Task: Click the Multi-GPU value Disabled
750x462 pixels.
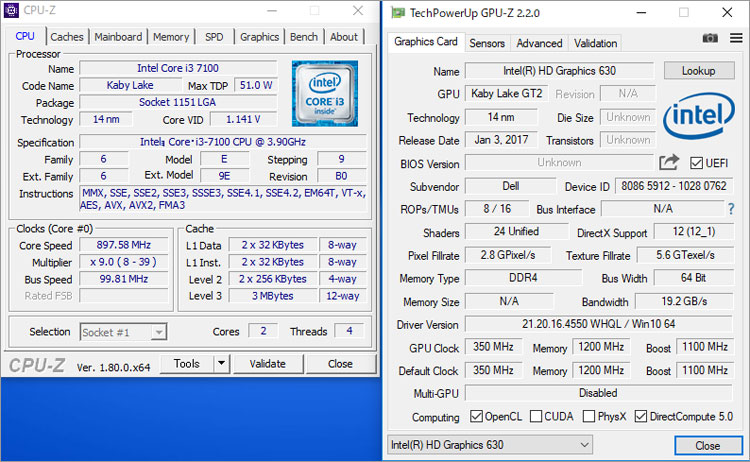Action: (598, 393)
